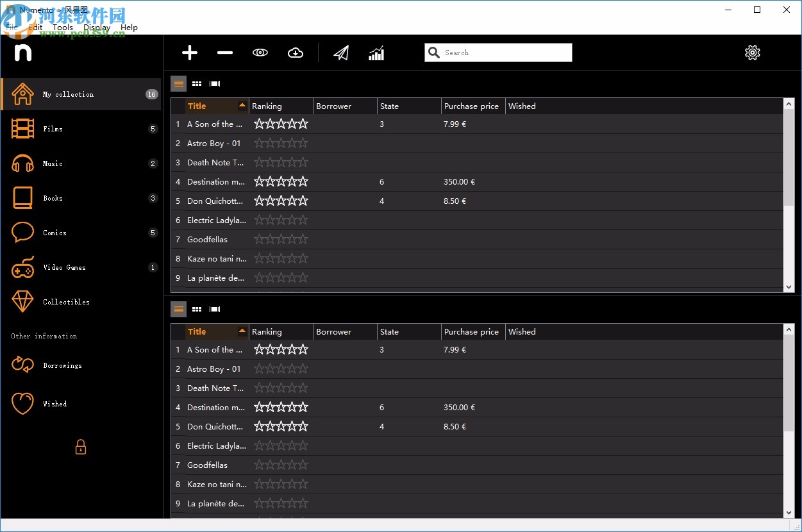Click sort arrow on bottom Title column
Viewport: 802px width, 532px height.
click(x=242, y=331)
